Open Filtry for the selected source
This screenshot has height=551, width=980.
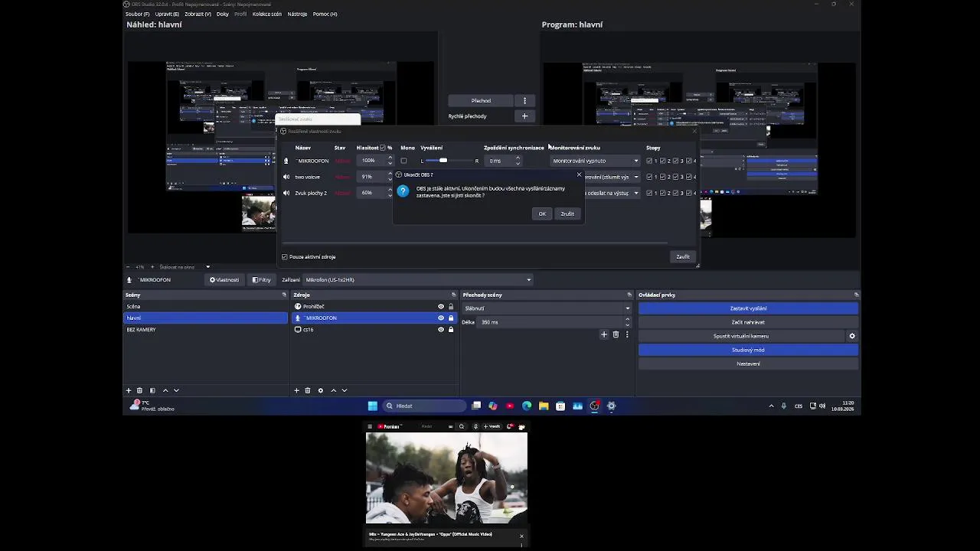click(261, 280)
